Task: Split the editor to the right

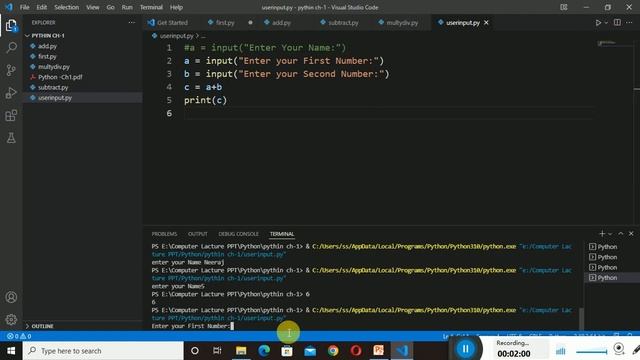Action: click(x=617, y=23)
